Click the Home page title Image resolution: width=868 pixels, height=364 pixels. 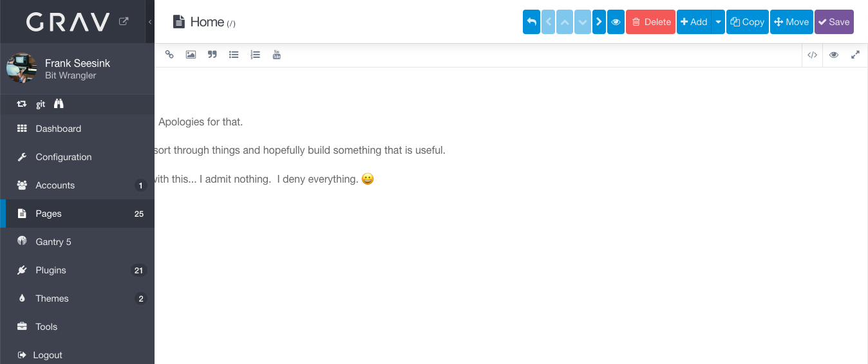(x=207, y=22)
